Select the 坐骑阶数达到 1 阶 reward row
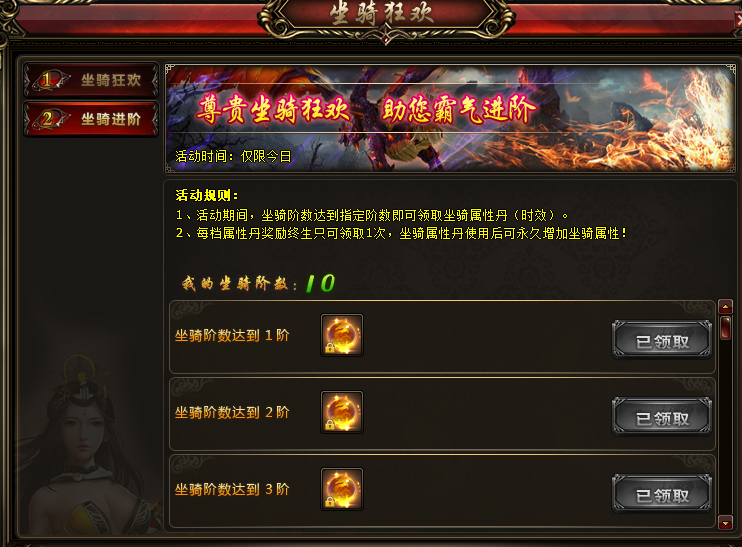Screen dimensions: 742x547 442,336
